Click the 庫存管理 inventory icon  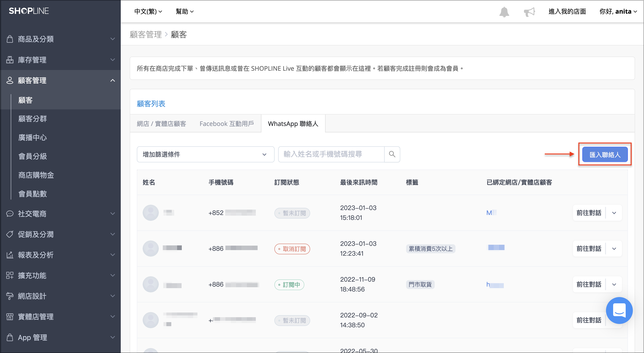(10, 60)
